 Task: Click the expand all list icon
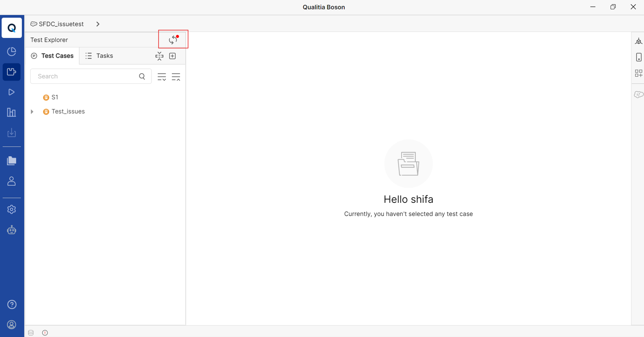point(162,77)
